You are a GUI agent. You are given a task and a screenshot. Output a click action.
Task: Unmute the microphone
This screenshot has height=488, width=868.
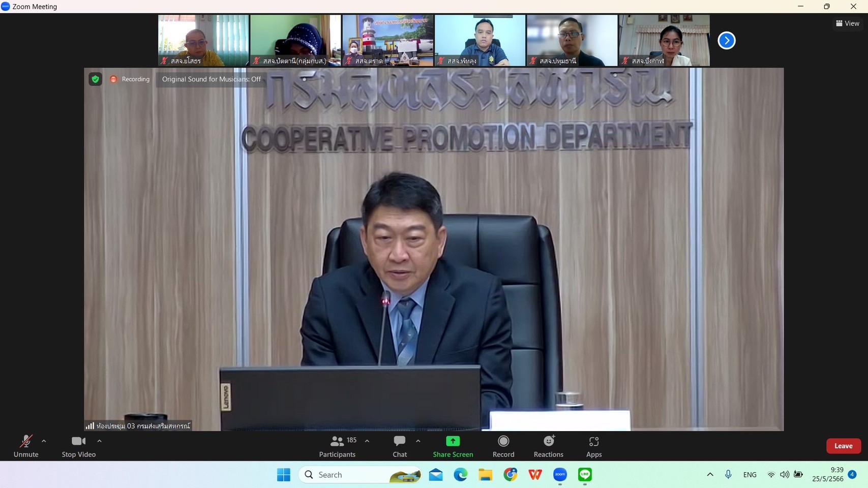(x=26, y=446)
